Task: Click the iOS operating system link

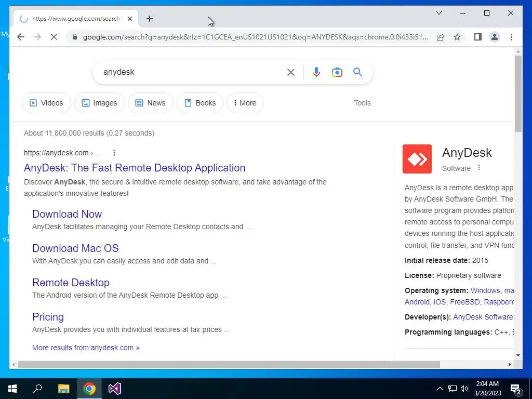Action: point(440,302)
